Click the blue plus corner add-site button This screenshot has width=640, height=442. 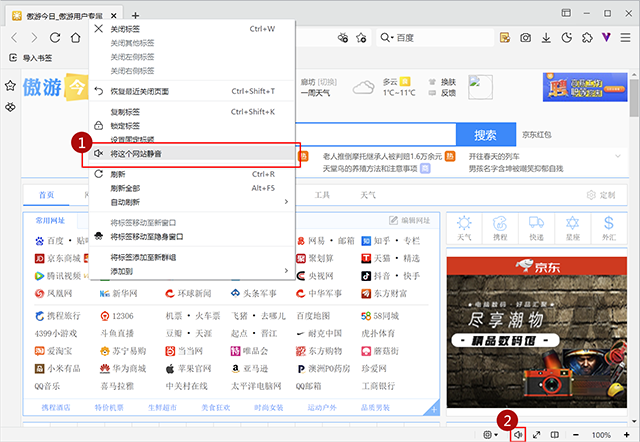433,409
